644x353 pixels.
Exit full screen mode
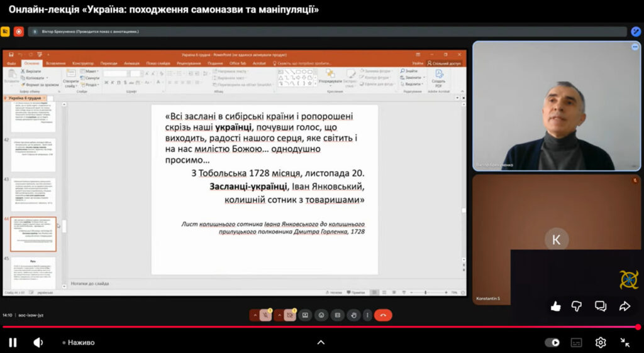point(625,342)
